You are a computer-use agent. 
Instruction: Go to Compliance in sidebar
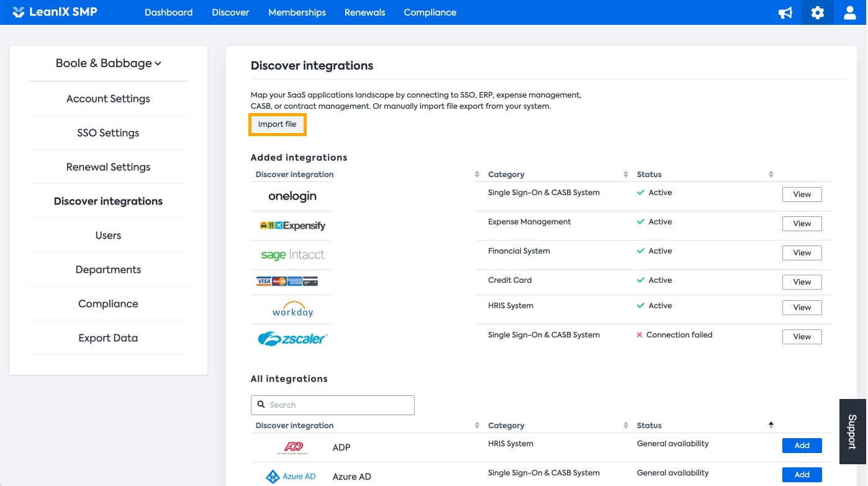coord(108,304)
